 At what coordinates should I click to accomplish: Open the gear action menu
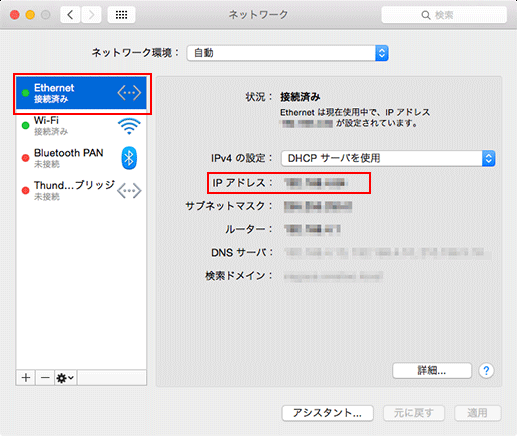pos(66,378)
